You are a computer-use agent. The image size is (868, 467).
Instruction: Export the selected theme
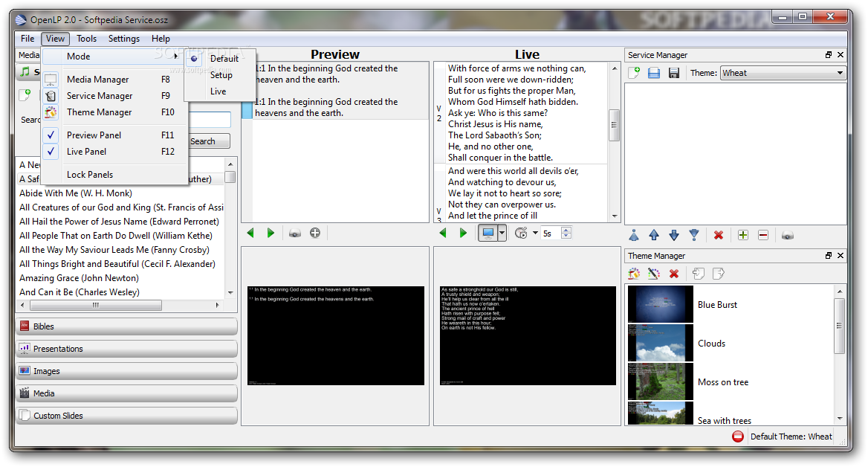pos(718,274)
